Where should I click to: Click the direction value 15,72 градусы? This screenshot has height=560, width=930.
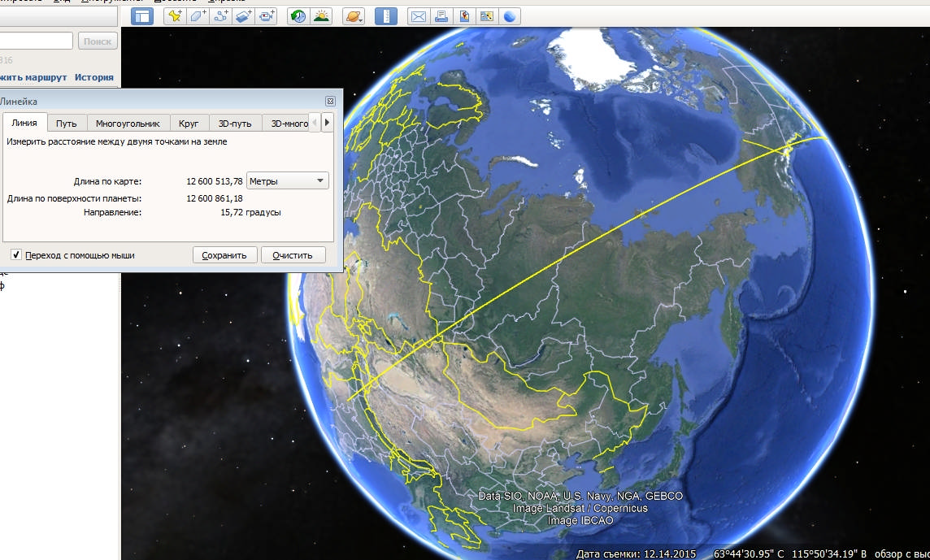[250, 212]
